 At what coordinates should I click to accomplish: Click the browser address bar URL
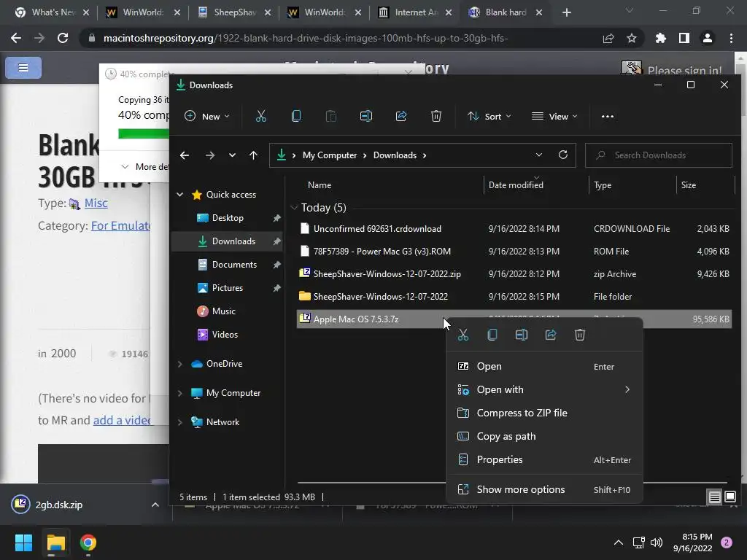click(x=306, y=38)
